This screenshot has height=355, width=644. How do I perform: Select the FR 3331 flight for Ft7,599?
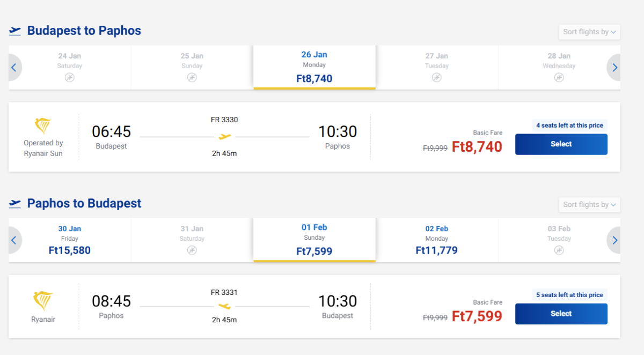point(561,314)
